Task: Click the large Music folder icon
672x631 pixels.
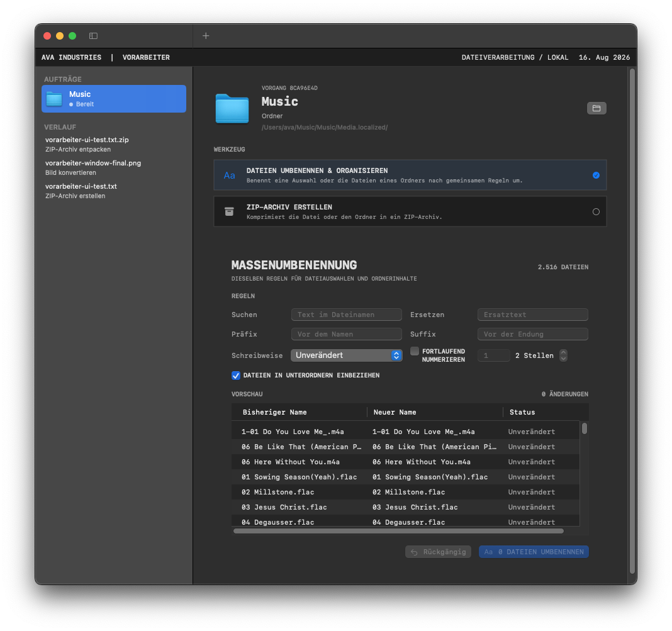Action: pos(232,108)
